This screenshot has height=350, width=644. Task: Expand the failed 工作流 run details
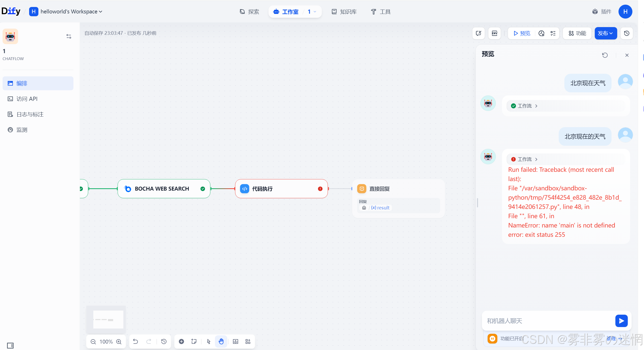(525, 159)
